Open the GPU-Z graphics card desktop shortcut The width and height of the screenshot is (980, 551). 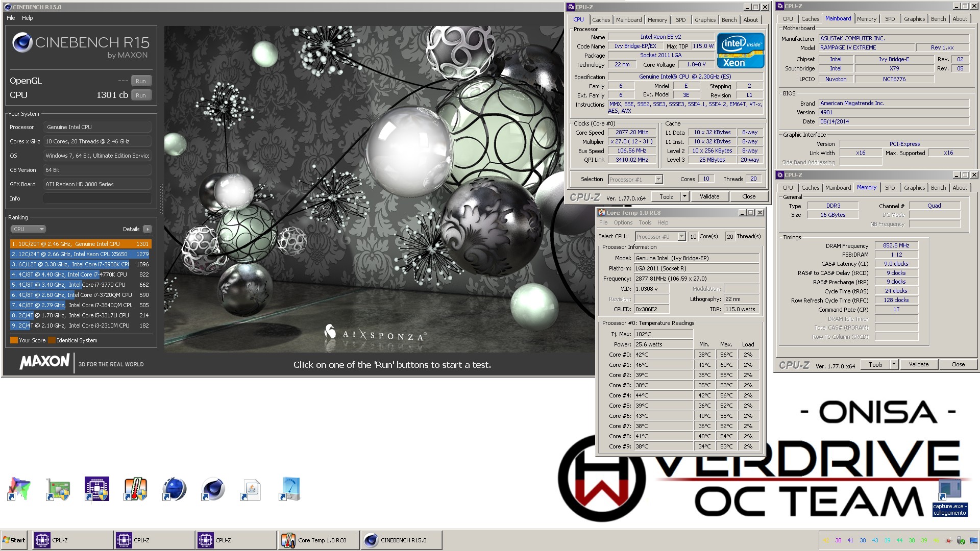[x=58, y=489]
